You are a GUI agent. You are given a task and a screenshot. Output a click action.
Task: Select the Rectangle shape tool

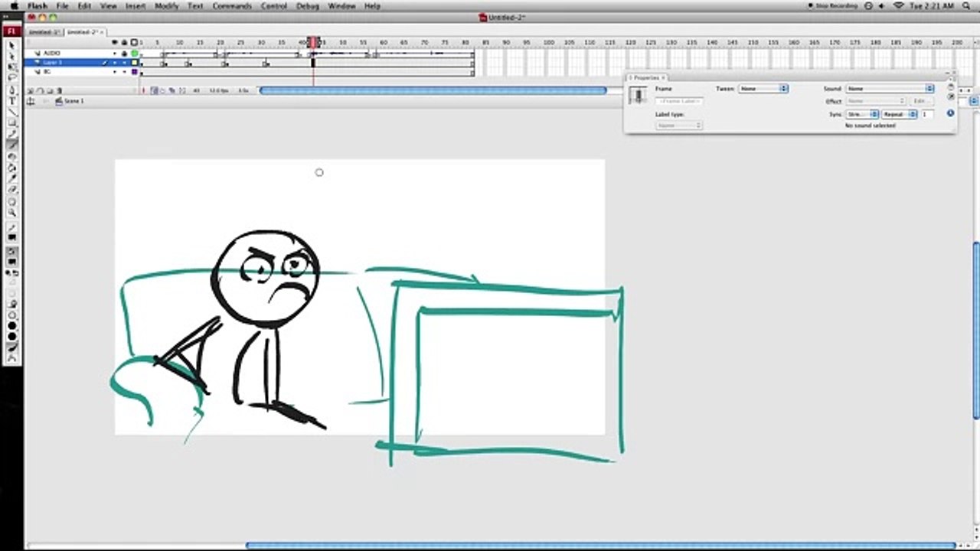pyautogui.click(x=12, y=122)
